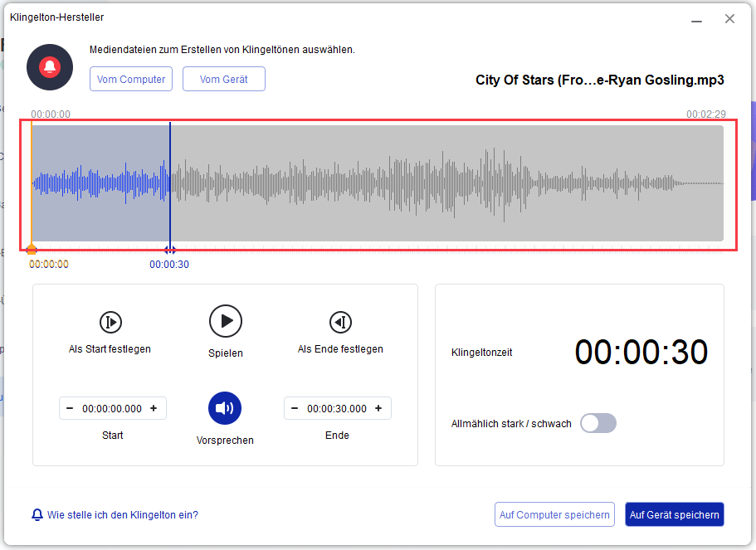The image size is (756, 550).
Task: Click the Vorsprechen speaker icon
Action: [x=225, y=408]
